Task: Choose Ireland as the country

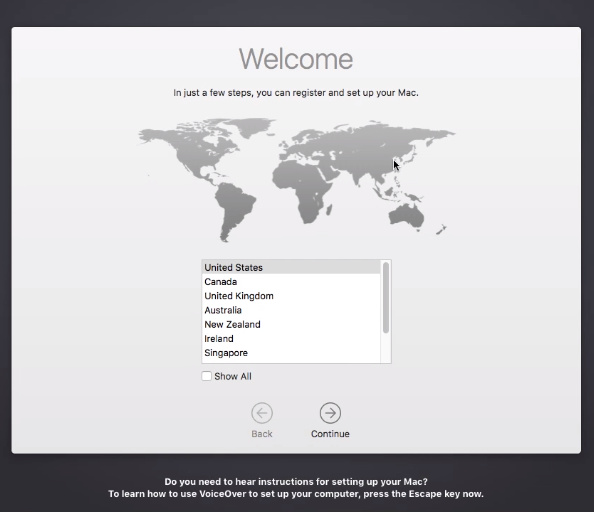Action: click(291, 339)
